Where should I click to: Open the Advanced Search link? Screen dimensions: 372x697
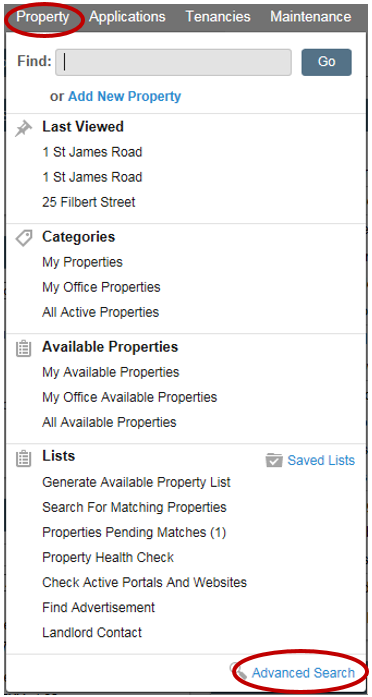(x=304, y=673)
